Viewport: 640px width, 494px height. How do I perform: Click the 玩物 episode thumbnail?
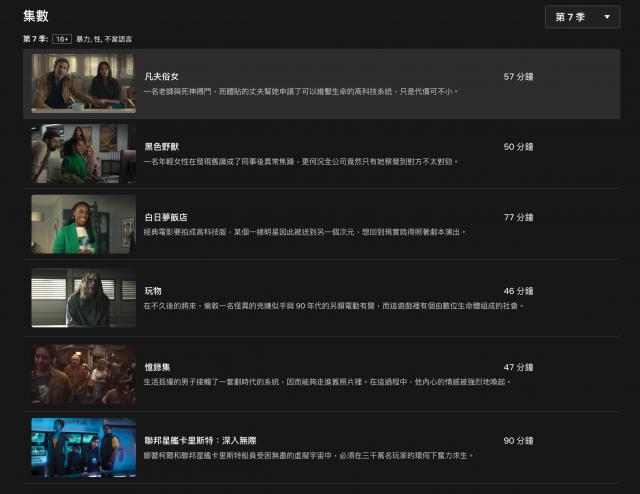click(x=83, y=297)
